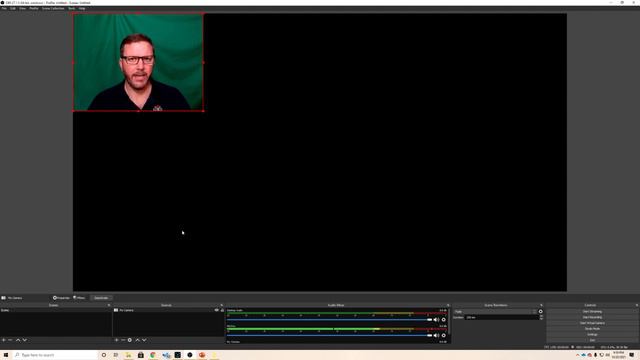Open OBS Studio icon in the taskbar
The height and width of the screenshot is (360, 640).
tap(190, 355)
